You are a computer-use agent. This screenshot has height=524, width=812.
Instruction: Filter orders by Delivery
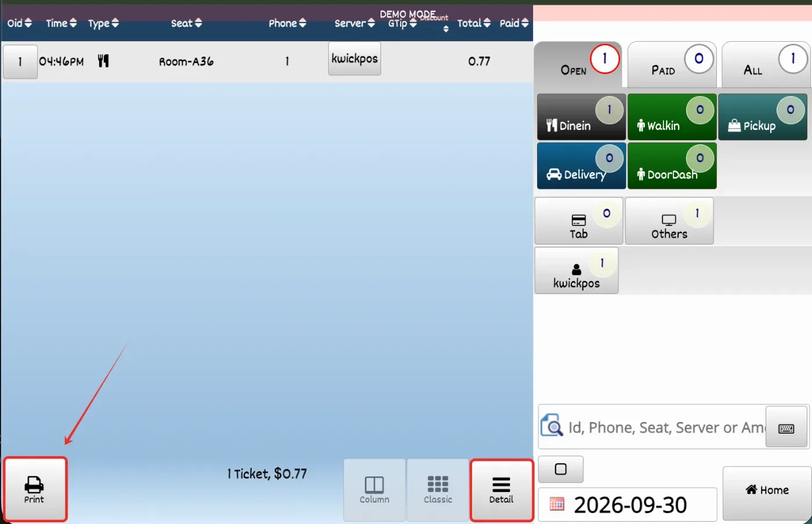(581, 166)
